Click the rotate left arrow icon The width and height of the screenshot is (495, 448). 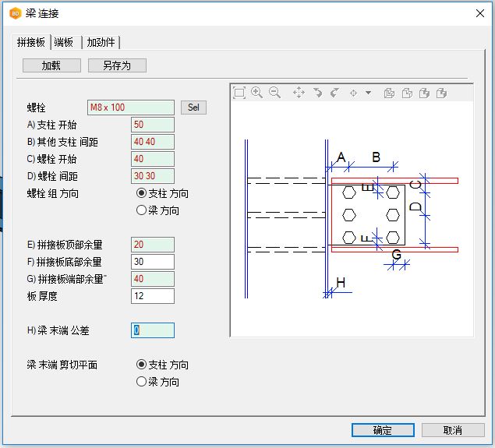point(317,93)
